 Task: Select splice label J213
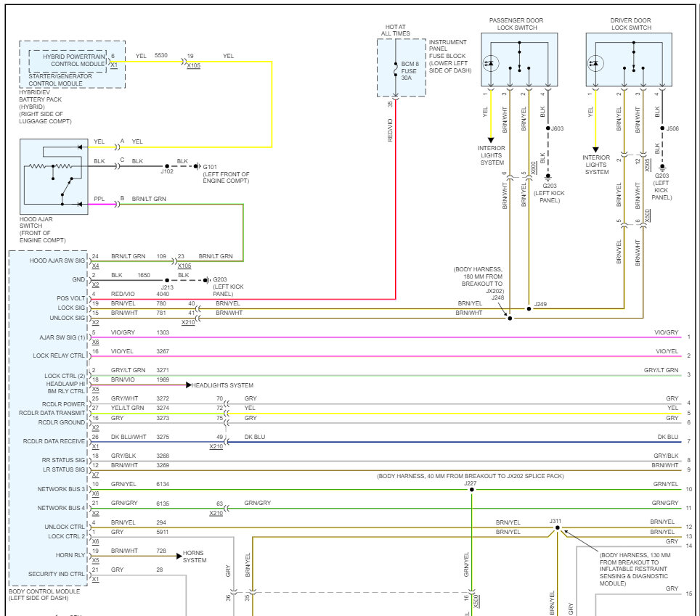point(167,287)
